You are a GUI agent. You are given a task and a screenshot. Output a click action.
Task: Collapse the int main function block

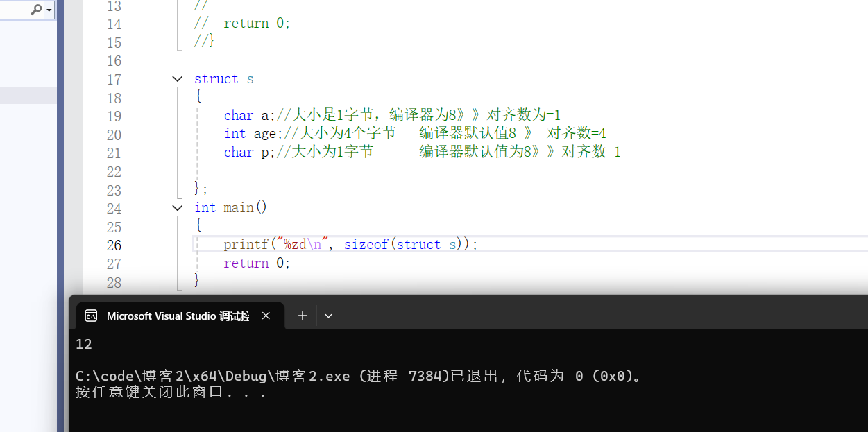point(178,207)
